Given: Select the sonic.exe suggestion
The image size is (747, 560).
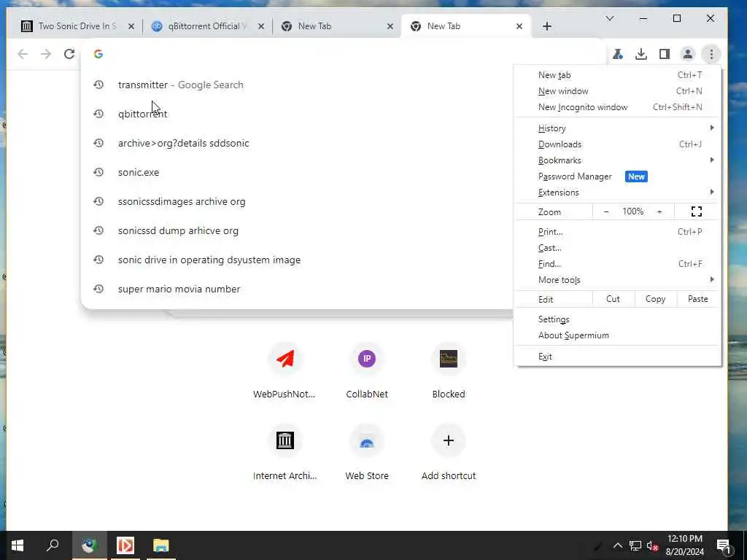Looking at the screenshot, I should [298, 172].
